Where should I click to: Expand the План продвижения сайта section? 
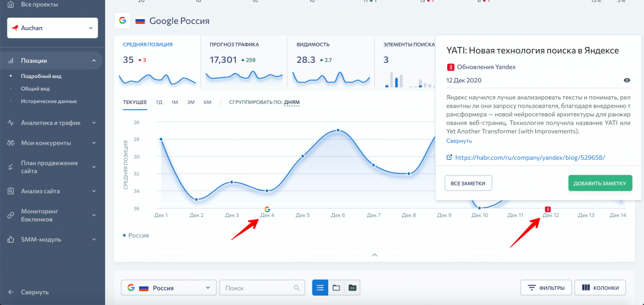pyautogui.click(x=94, y=167)
